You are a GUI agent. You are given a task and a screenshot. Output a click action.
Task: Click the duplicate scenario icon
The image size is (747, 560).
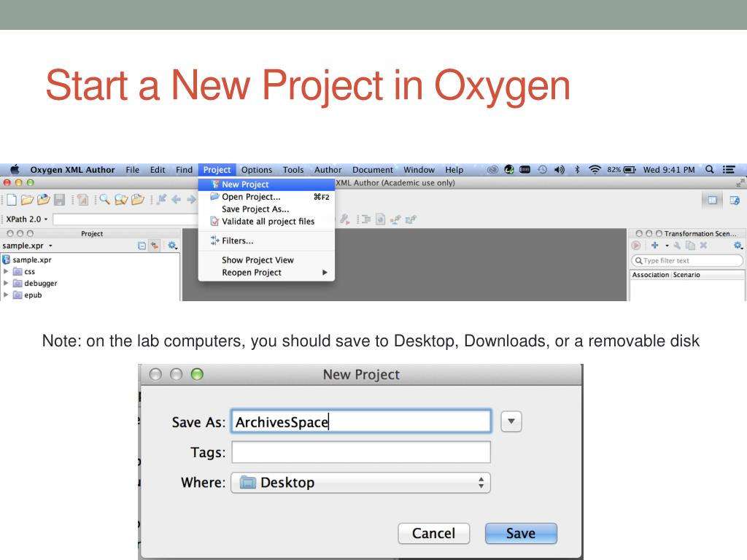(x=690, y=246)
